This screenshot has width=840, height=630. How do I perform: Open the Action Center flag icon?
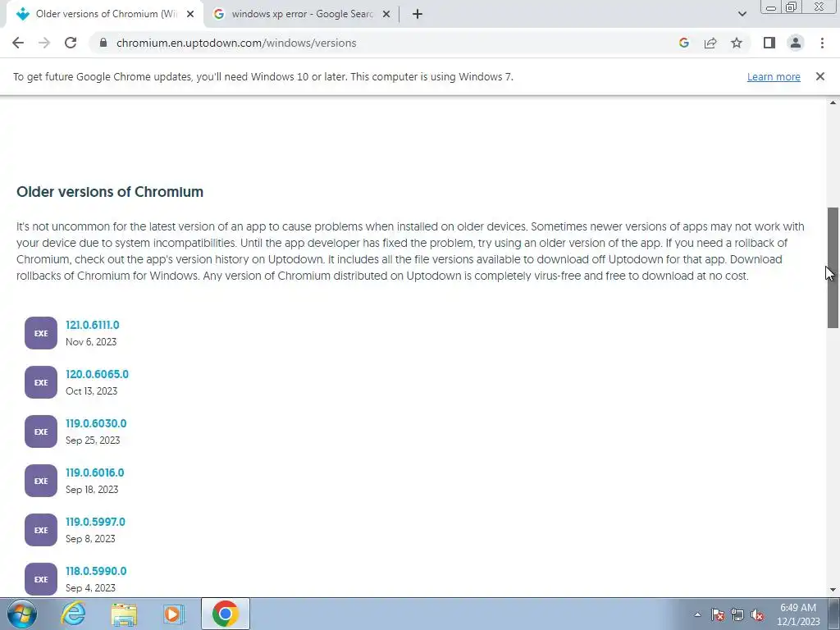point(718,614)
